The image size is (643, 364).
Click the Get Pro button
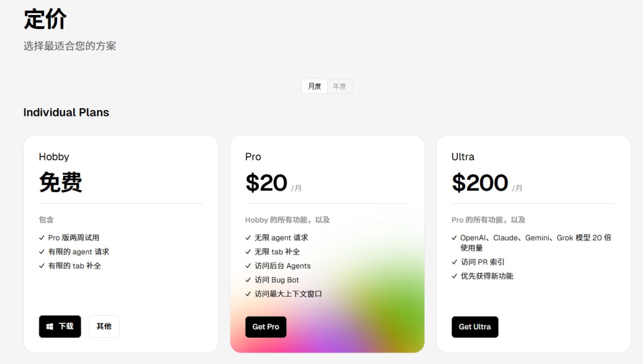pos(266,327)
